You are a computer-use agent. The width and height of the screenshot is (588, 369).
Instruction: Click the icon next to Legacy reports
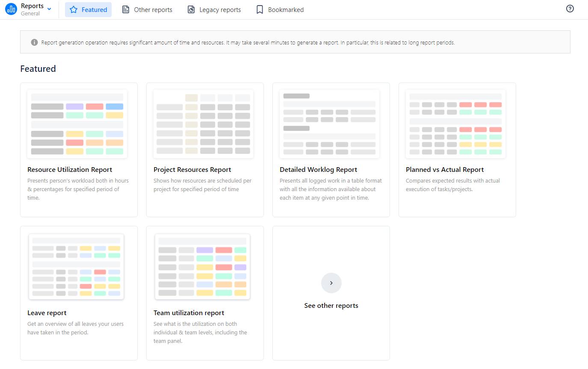[x=191, y=9]
